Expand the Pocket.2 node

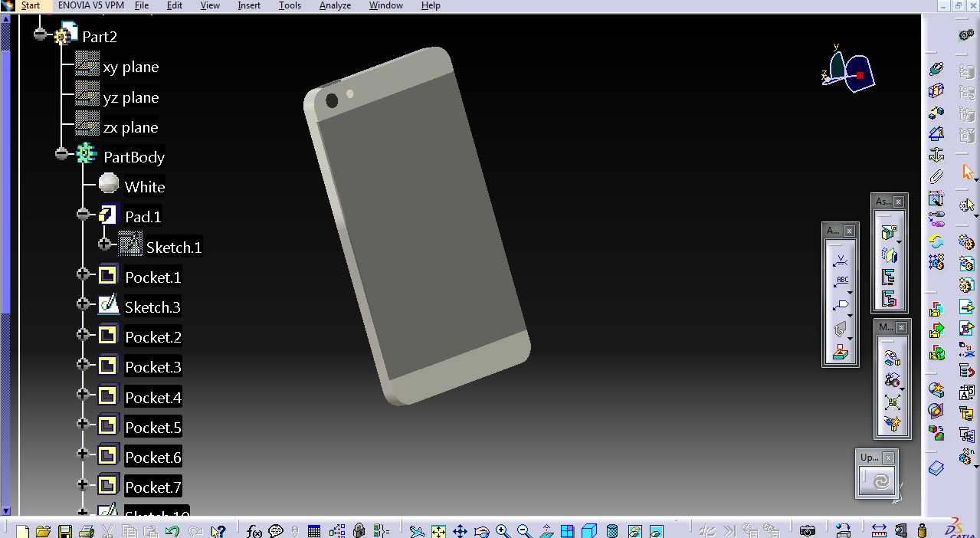(84, 334)
